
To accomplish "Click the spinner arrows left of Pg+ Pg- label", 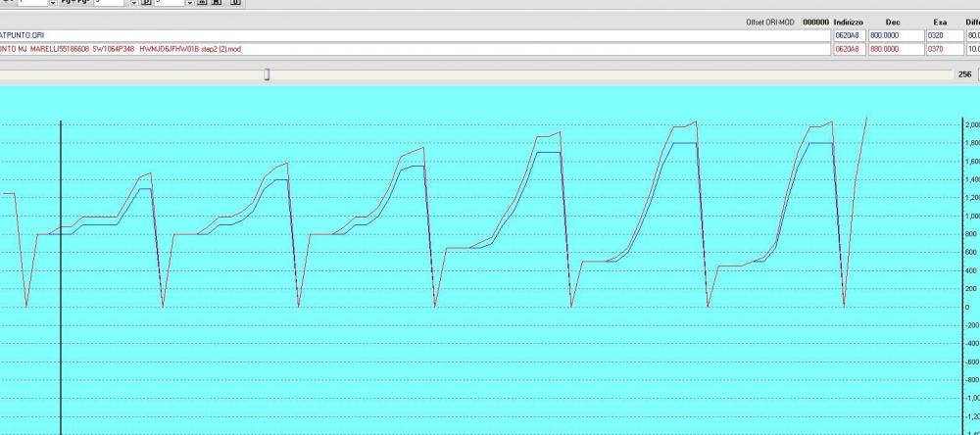I will click(x=52, y=3).
